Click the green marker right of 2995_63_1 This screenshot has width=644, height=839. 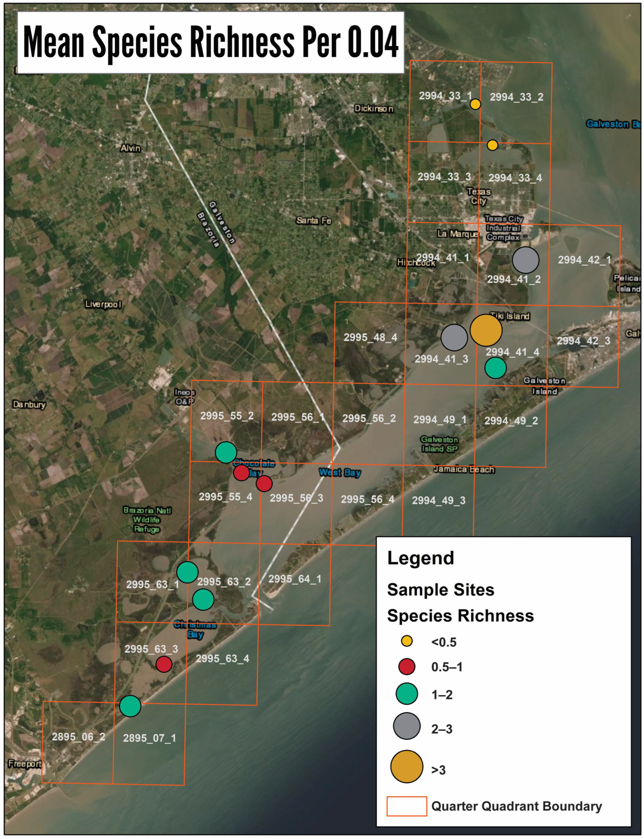coord(187,572)
